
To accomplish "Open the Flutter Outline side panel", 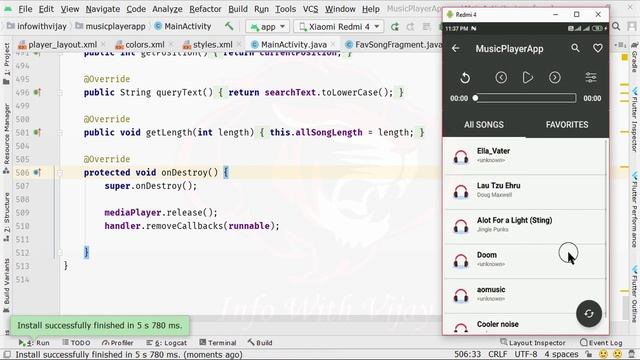I will point(634,294).
